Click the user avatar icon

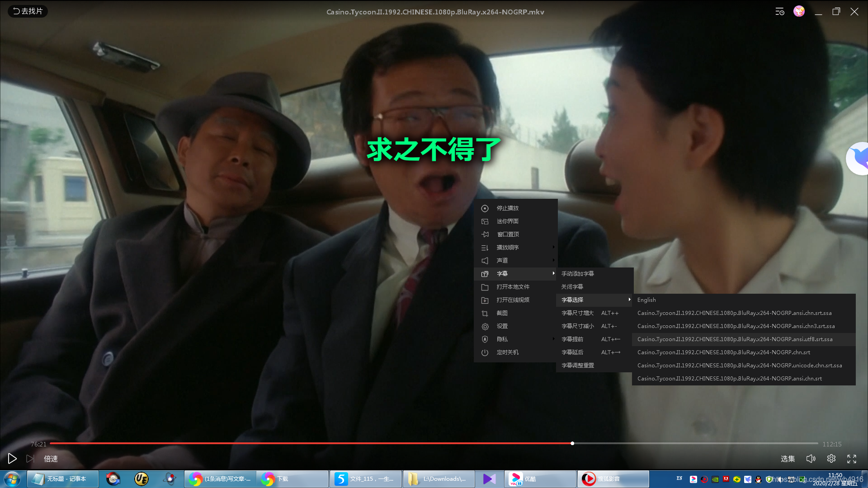coord(799,12)
